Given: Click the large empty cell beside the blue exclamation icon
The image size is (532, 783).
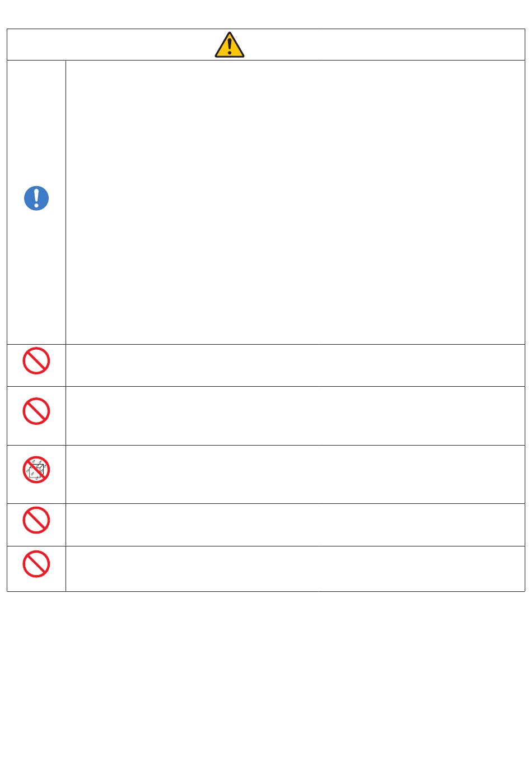Looking at the screenshot, I should pyautogui.click(x=295, y=202).
